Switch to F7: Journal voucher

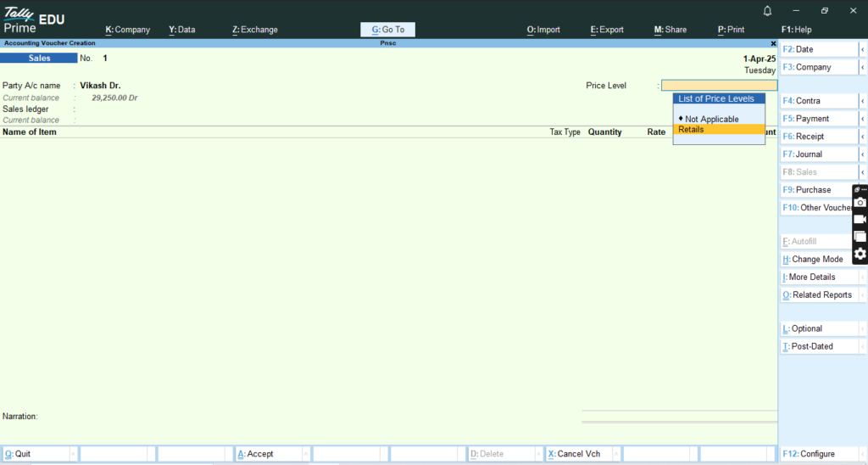(819, 154)
